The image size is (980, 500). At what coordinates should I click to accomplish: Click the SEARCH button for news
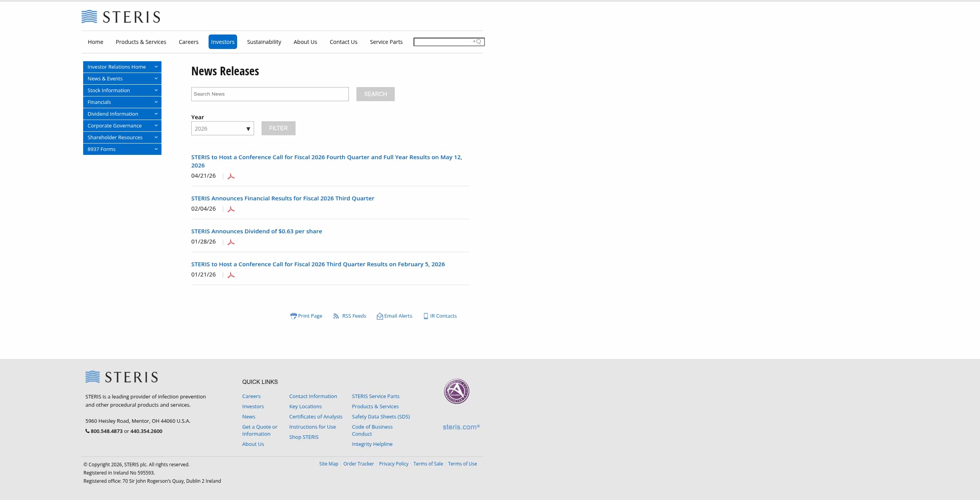coord(375,94)
